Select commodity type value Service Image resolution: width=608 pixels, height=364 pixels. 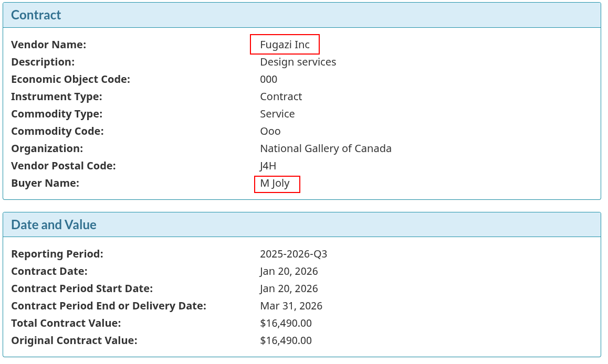tap(277, 114)
